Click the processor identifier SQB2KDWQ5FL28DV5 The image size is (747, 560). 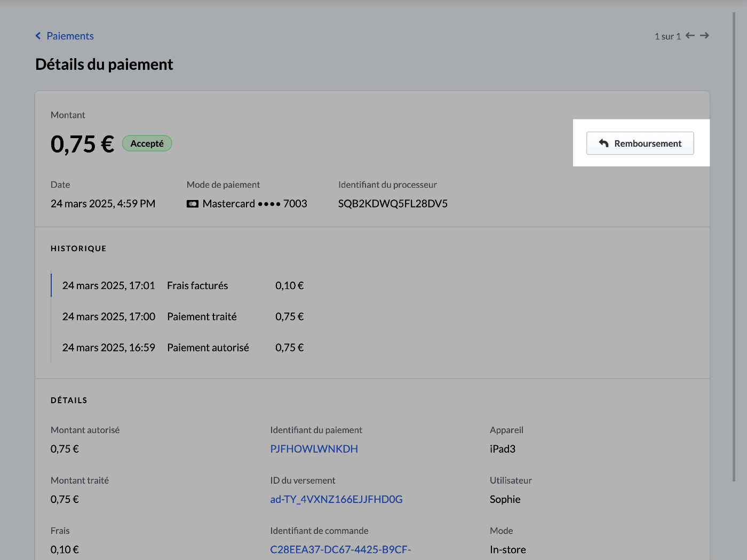tap(393, 204)
